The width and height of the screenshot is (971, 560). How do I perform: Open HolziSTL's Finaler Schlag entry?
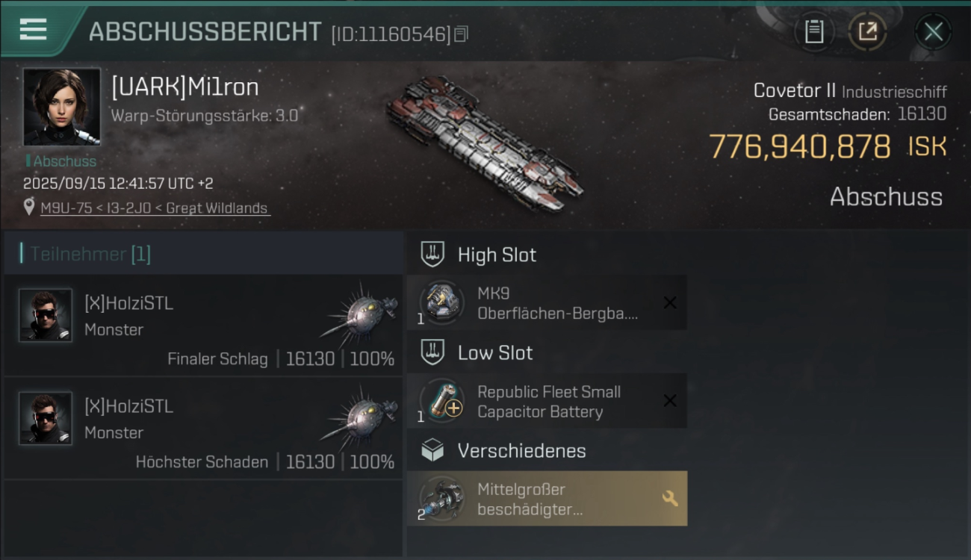(x=203, y=325)
